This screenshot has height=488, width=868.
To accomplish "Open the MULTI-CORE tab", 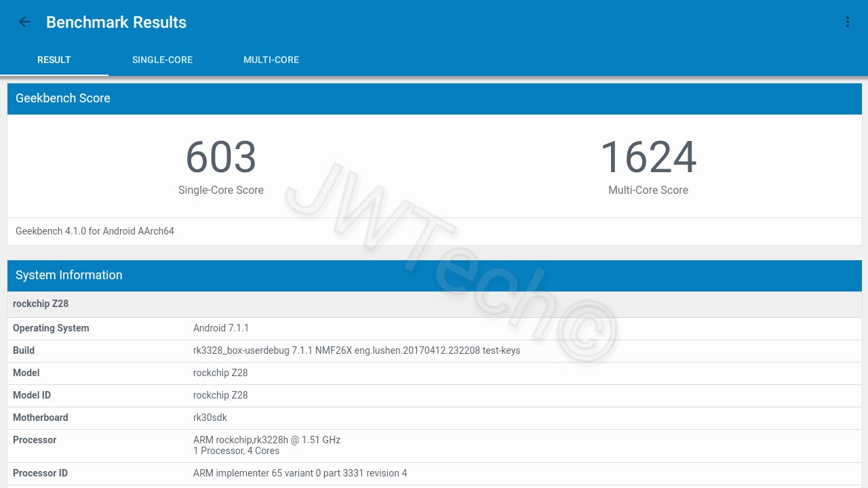I will pyautogui.click(x=271, y=60).
